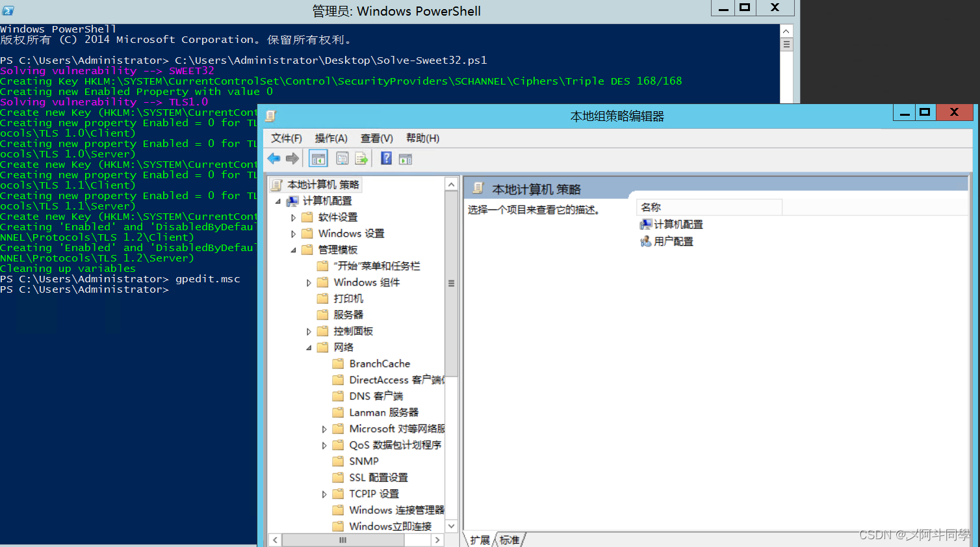This screenshot has height=547, width=980.
Task: Collapse the 网络 tree node
Action: (x=309, y=347)
